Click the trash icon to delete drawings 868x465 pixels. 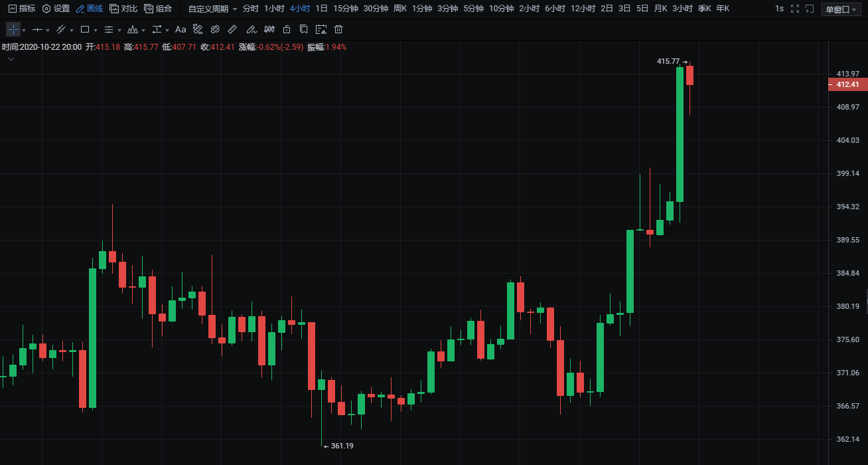[338, 30]
